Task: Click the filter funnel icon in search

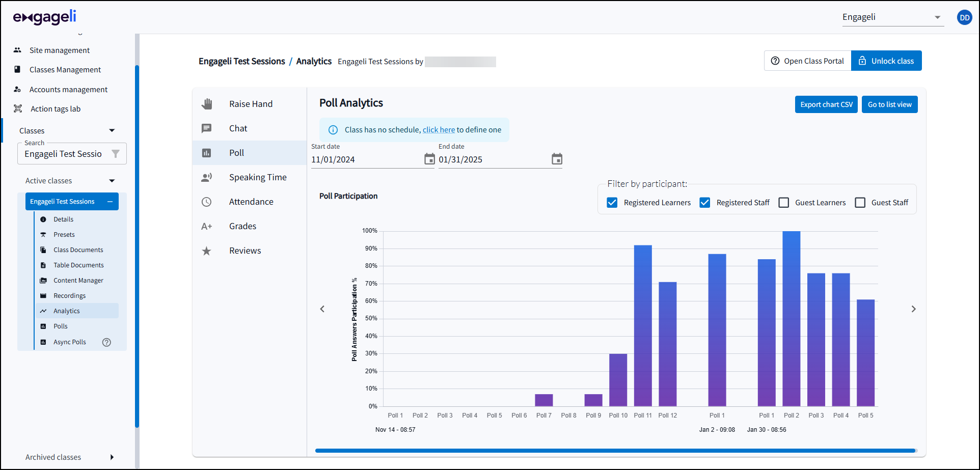Action: 116,154
